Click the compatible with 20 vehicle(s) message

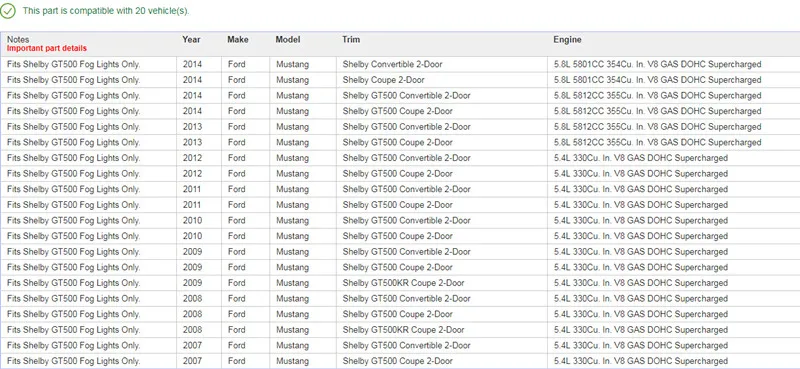pos(106,11)
